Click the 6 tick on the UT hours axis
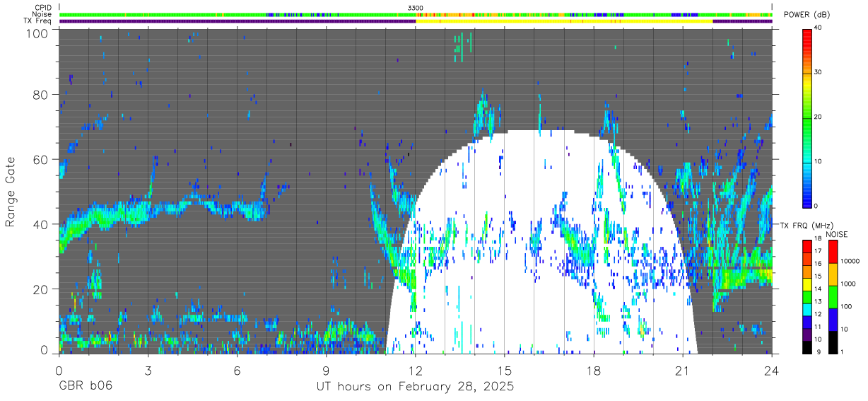 pyautogui.click(x=237, y=370)
